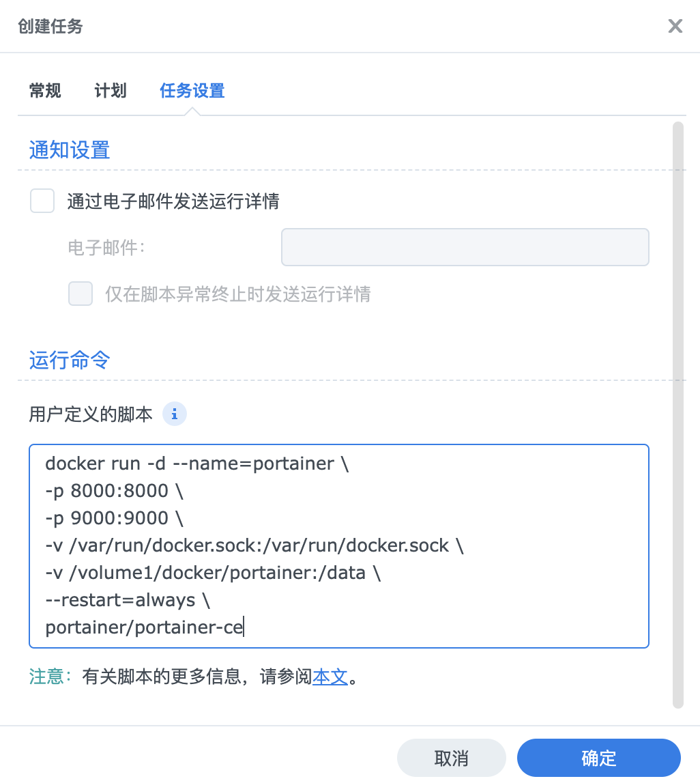The height and width of the screenshot is (781, 700).
Task: Select the 任务设置 tab
Action: (x=192, y=91)
